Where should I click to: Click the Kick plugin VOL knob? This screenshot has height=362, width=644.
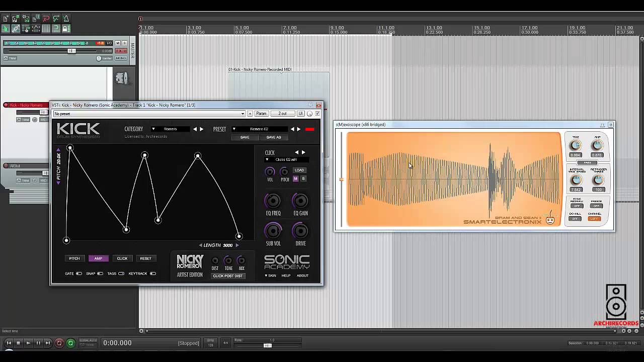click(270, 171)
